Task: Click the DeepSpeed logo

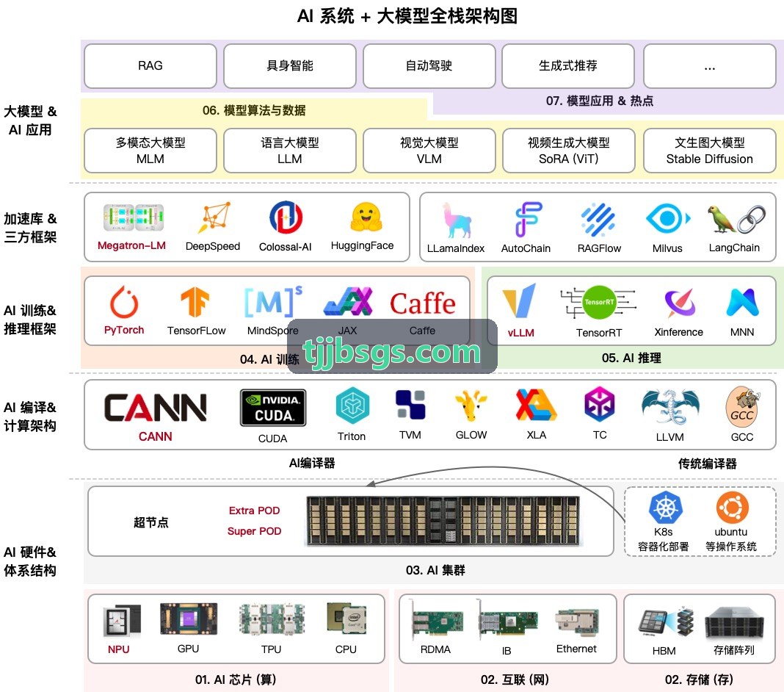Action: (x=214, y=217)
